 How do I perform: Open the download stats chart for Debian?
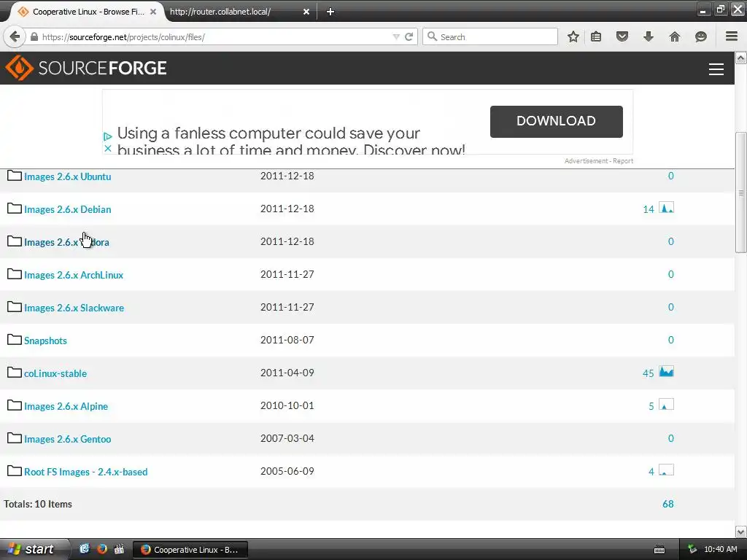pyautogui.click(x=667, y=208)
